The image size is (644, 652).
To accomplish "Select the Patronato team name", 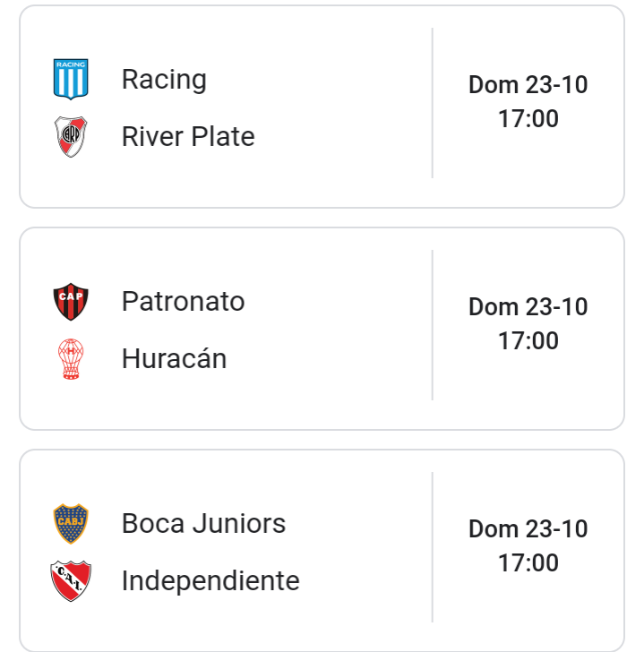I will point(184,302).
